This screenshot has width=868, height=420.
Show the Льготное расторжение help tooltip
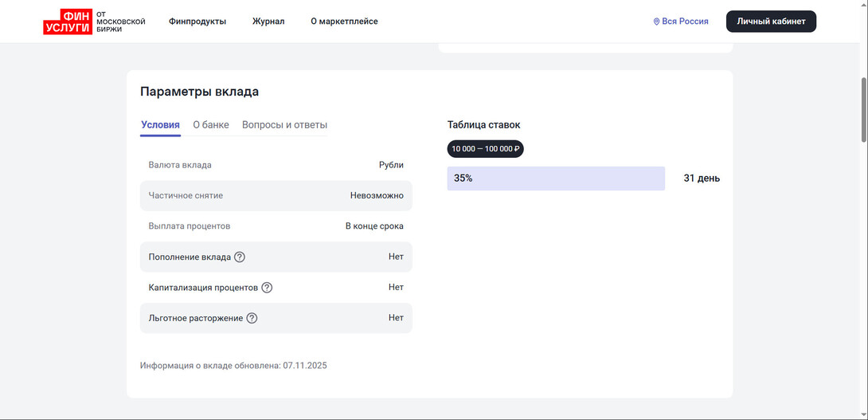[252, 318]
